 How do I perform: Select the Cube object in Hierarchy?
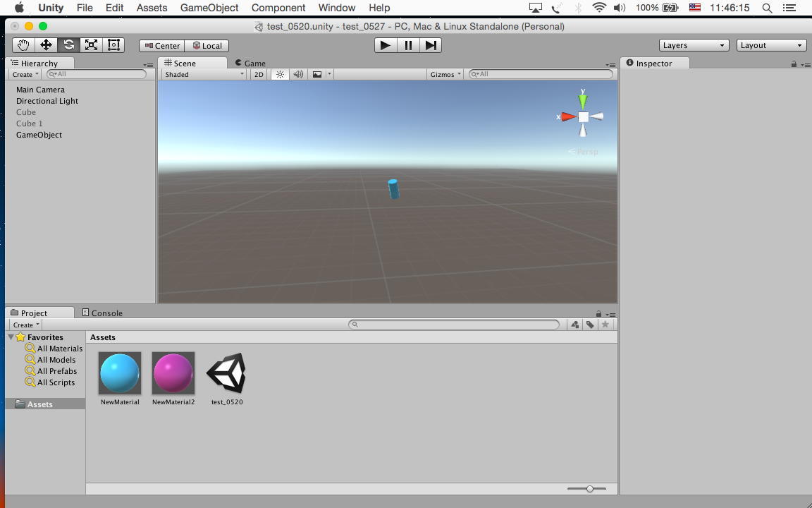26,112
